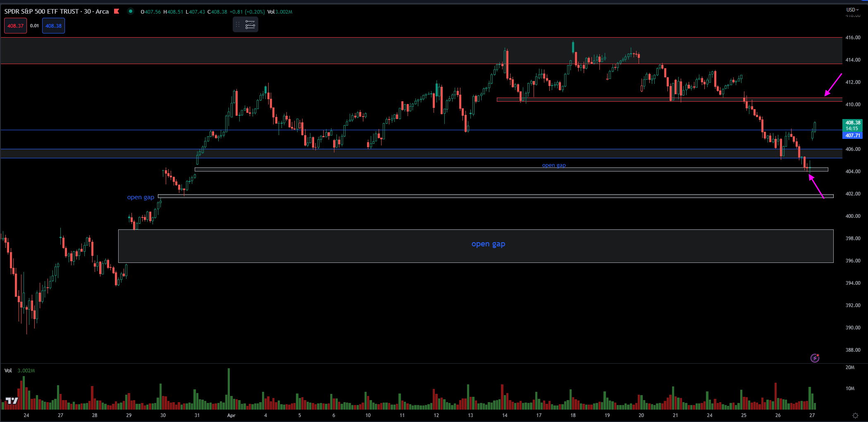Click the 10 date label on time axis
Image resolution: width=868 pixels, height=422 pixels.
click(x=368, y=415)
